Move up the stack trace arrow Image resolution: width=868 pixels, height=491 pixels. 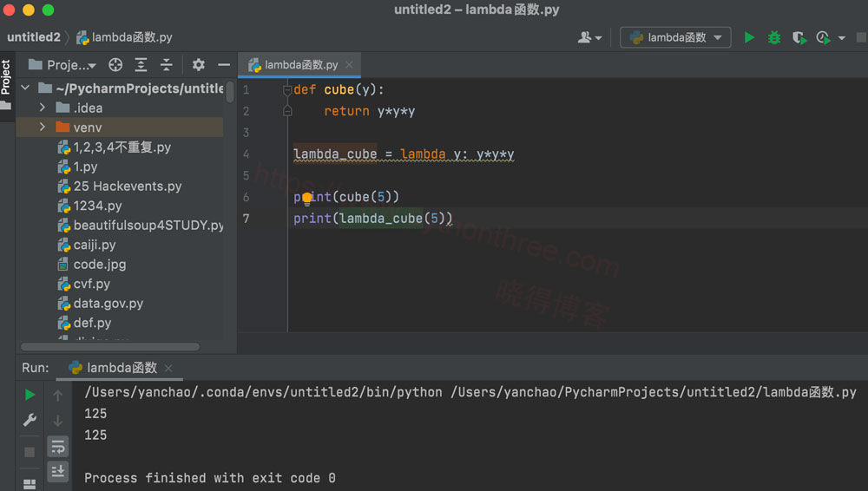[57, 396]
